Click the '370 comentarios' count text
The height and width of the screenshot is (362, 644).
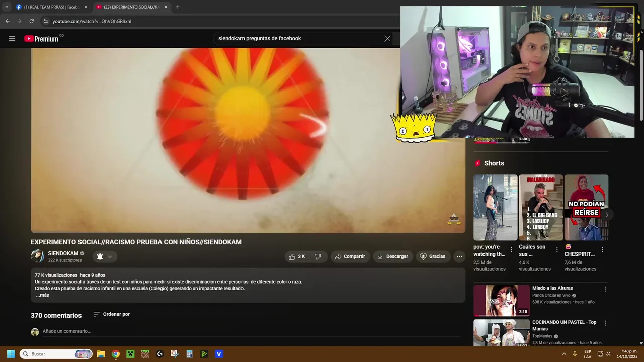(56, 315)
